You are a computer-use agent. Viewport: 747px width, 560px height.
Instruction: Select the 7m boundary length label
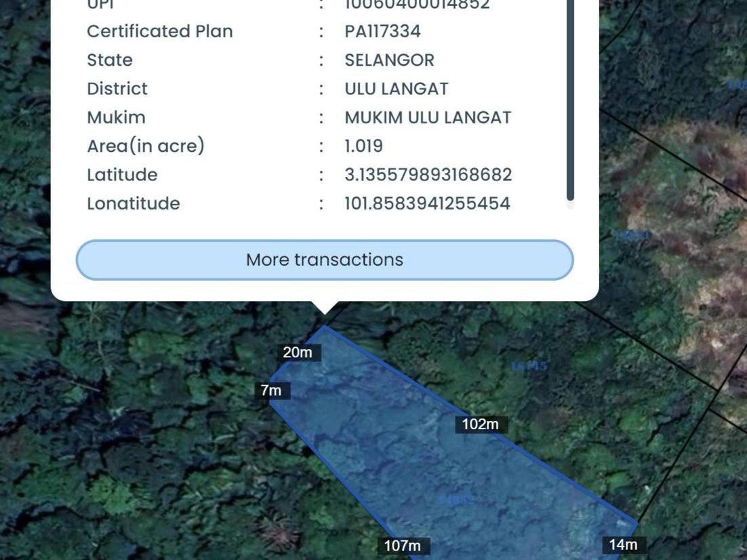pos(270,391)
